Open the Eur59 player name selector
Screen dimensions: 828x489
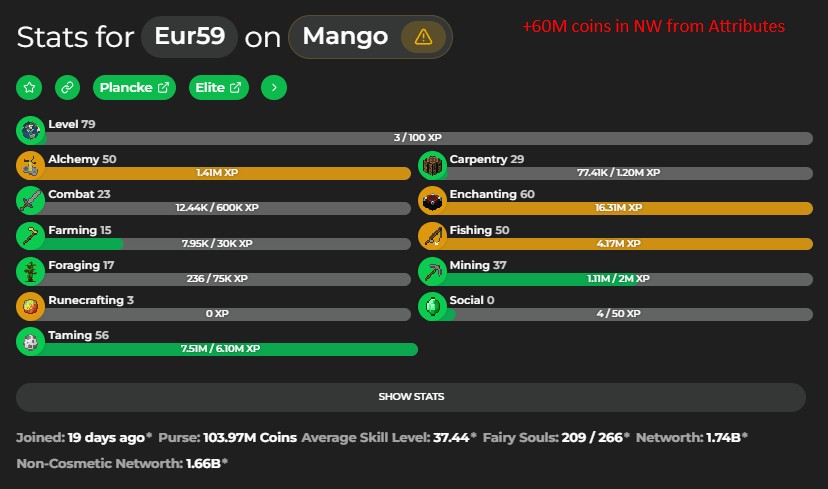point(190,38)
